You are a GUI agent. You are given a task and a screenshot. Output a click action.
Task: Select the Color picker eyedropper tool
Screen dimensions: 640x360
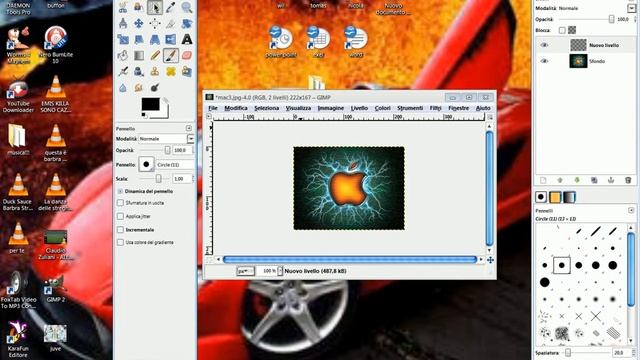tap(171, 7)
